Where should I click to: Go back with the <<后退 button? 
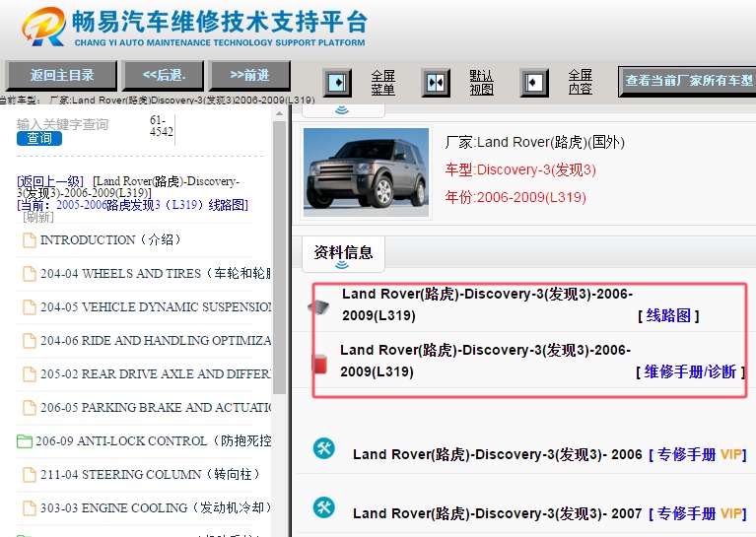[x=164, y=75]
